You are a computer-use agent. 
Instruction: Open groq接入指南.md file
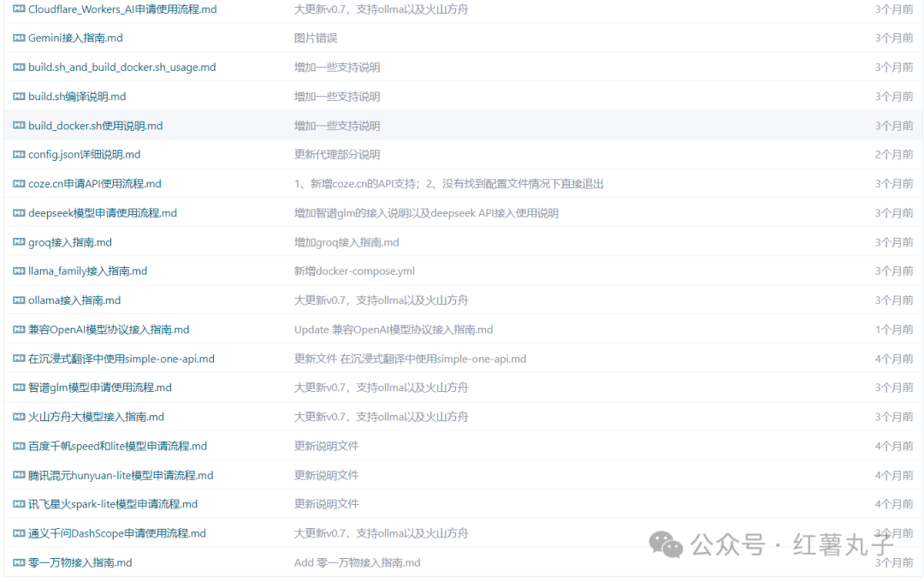point(70,242)
